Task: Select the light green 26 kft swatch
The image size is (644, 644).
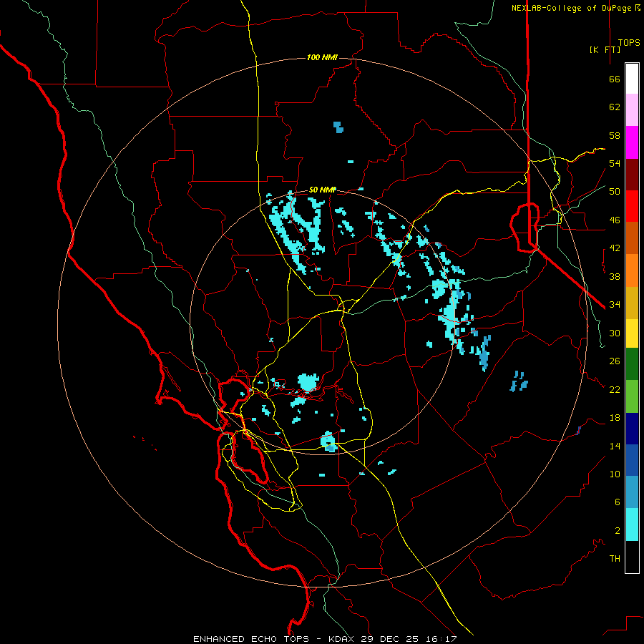Action: [632, 396]
